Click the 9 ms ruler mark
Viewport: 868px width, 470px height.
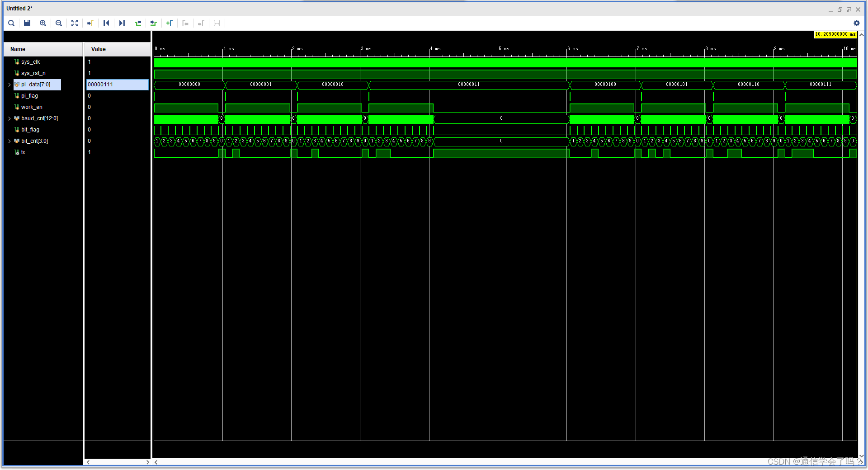779,49
